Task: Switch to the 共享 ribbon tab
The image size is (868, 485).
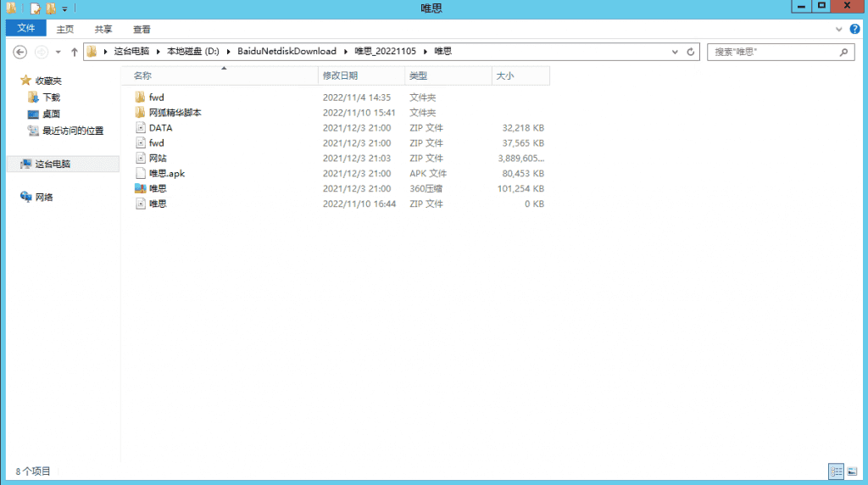Action: point(103,30)
